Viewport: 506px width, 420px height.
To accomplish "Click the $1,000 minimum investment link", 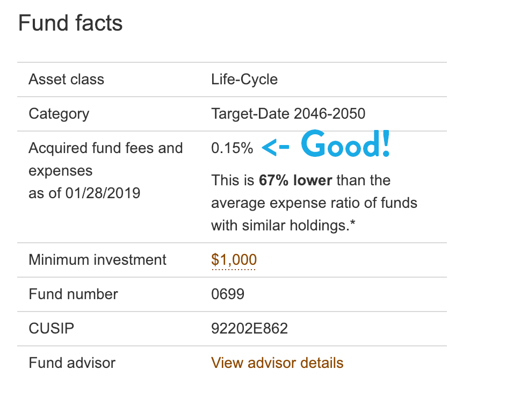I will point(234,259).
